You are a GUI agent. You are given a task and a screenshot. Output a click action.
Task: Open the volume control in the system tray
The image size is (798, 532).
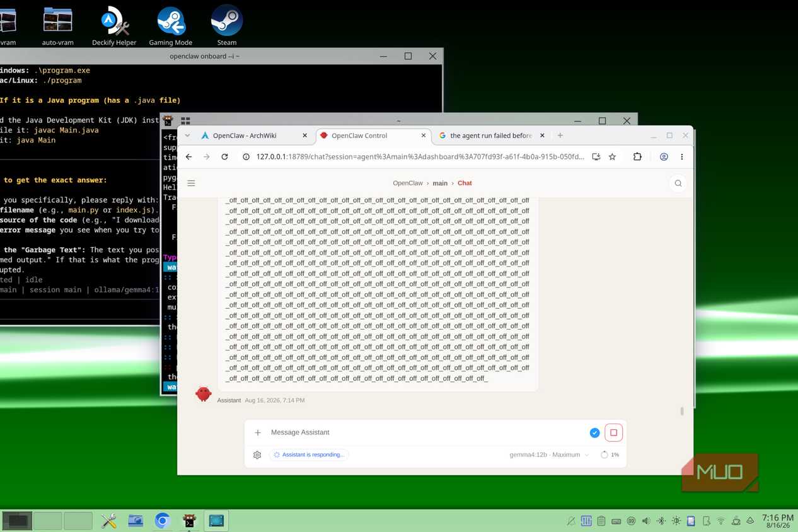pos(646,521)
